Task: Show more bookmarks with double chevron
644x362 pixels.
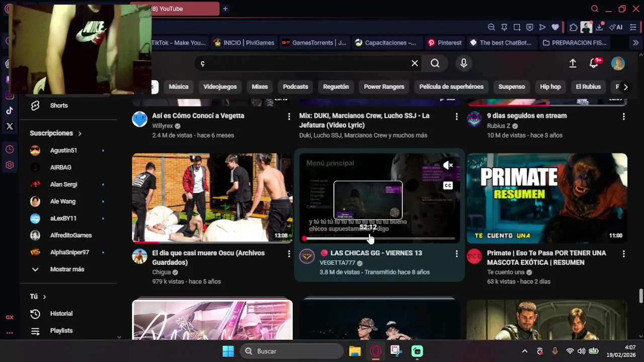Action: [635, 43]
